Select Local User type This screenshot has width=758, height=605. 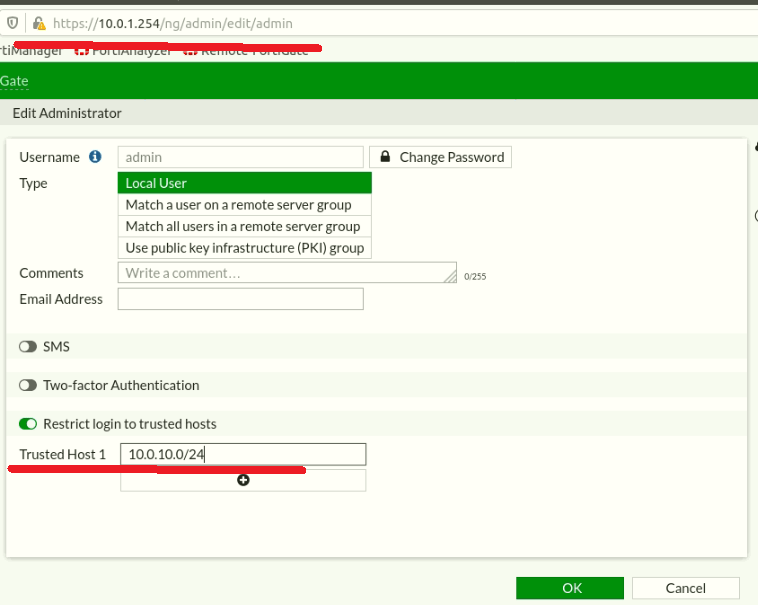(x=245, y=183)
